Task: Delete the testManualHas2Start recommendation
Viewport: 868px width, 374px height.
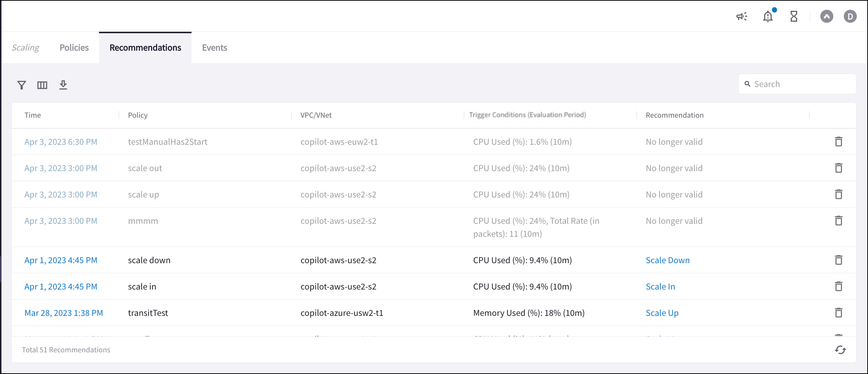Action: pos(839,142)
